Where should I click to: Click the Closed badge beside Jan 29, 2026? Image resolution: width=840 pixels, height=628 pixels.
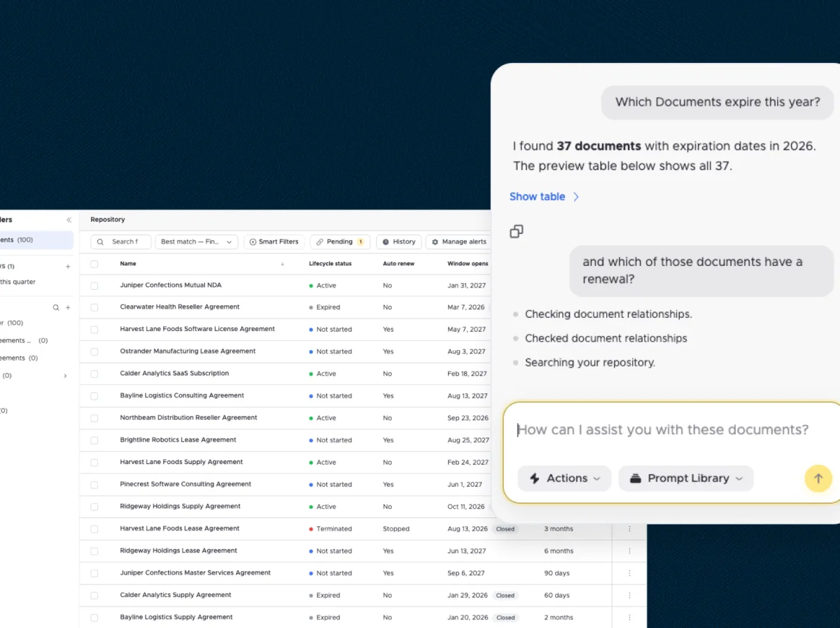pos(505,596)
